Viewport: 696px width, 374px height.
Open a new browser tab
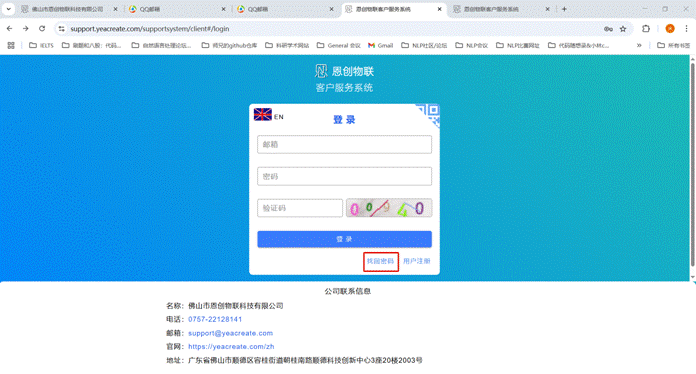point(564,9)
